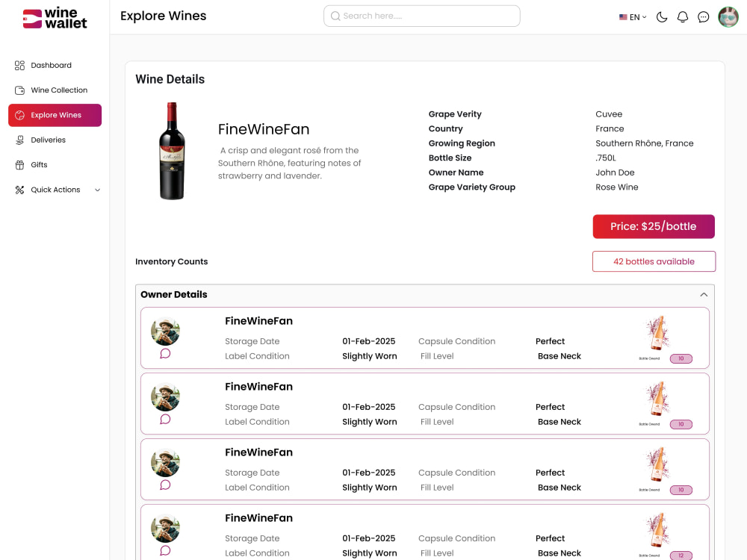Click third owner card's avatar photo

coord(165,463)
